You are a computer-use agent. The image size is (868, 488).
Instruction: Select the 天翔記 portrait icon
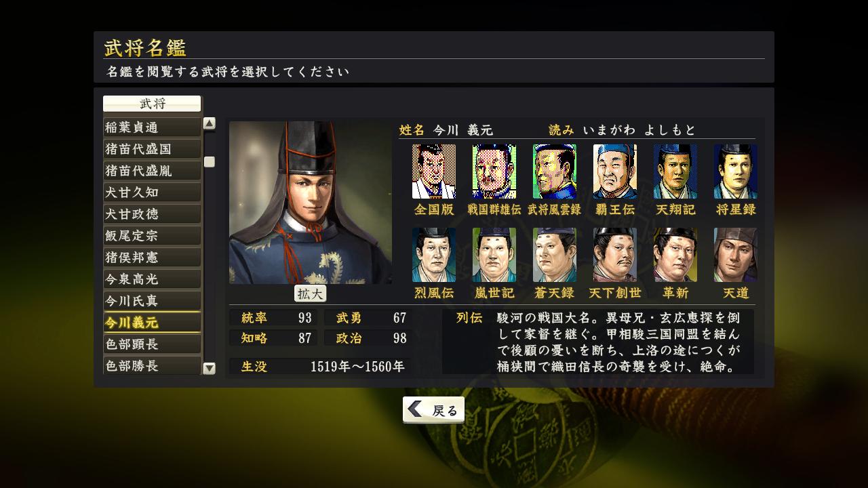coord(675,171)
